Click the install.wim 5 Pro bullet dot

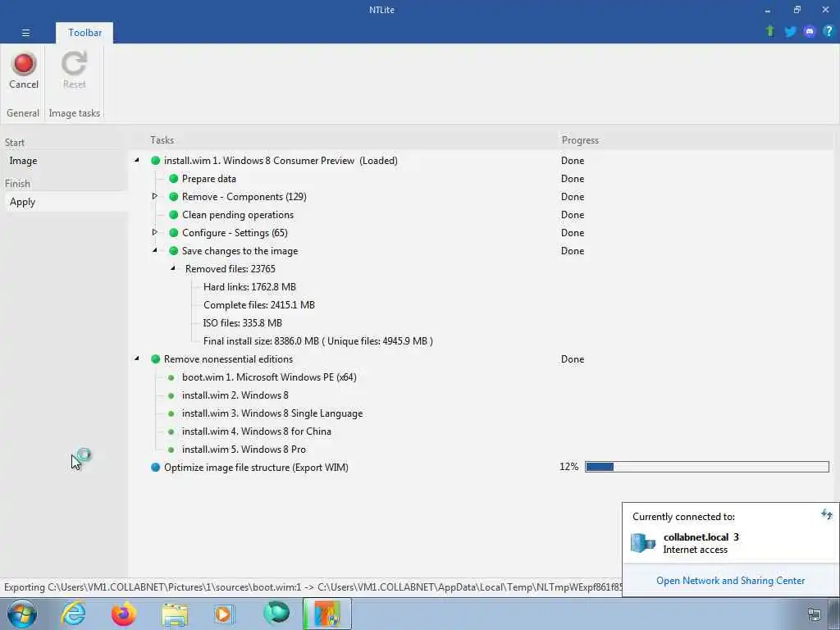(171, 450)
